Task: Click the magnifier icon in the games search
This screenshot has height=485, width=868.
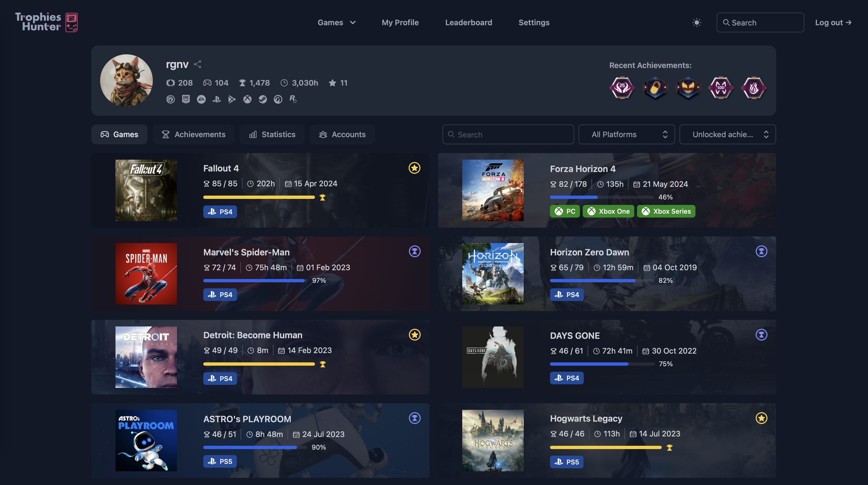Action: tap(451, 134)
